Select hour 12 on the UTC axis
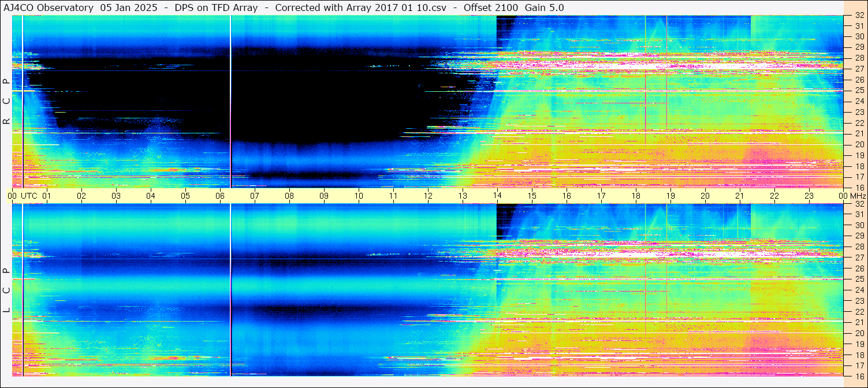Image resolution: width=868 pixels, height=388 pixels. (428, 196)
